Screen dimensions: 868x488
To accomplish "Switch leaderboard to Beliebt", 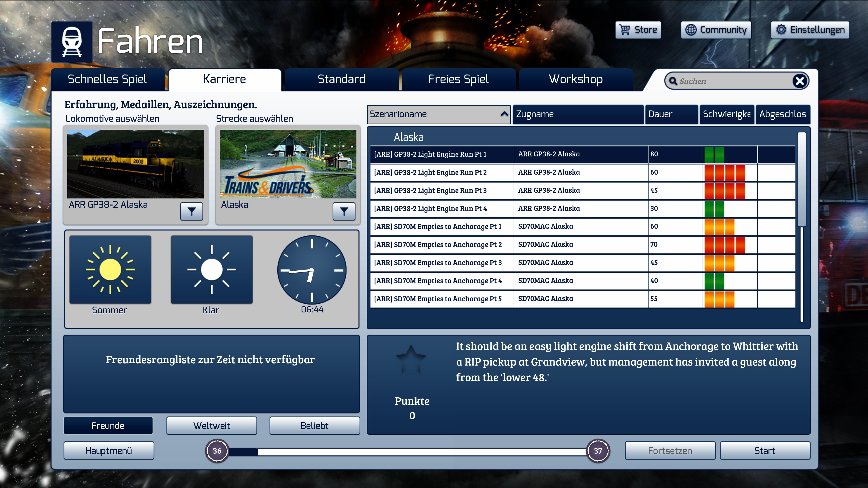I will [314, 426].
